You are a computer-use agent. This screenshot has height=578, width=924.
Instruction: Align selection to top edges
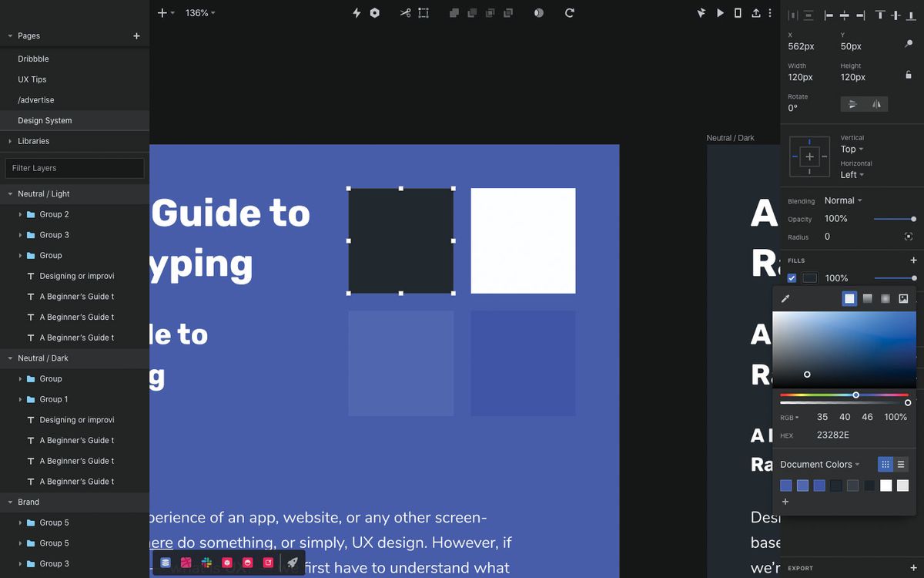point(880,15)
